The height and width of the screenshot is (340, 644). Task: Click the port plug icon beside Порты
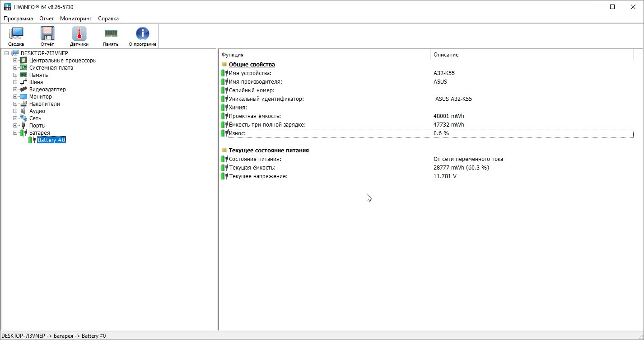[23, 125]
